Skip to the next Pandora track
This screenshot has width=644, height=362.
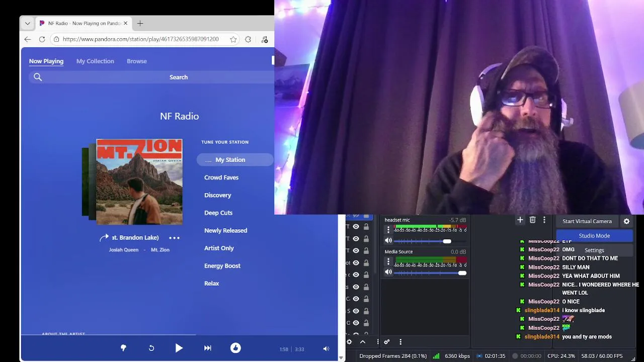pyautogui.click(x=207, y=348)
